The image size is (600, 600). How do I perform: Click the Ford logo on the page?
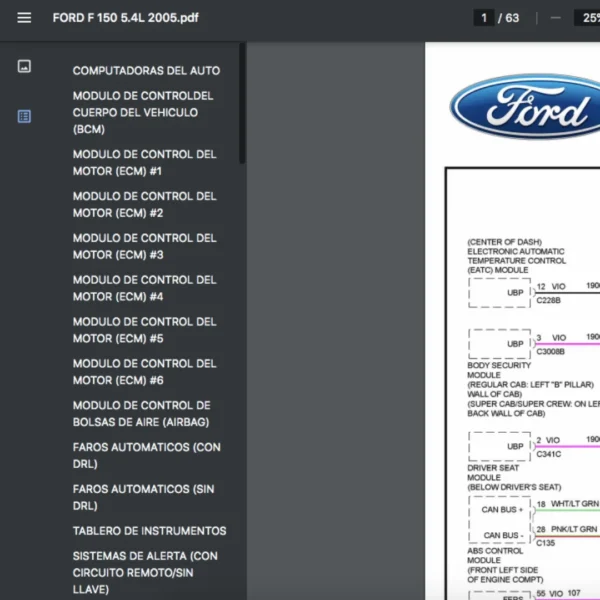coord(525,106)
